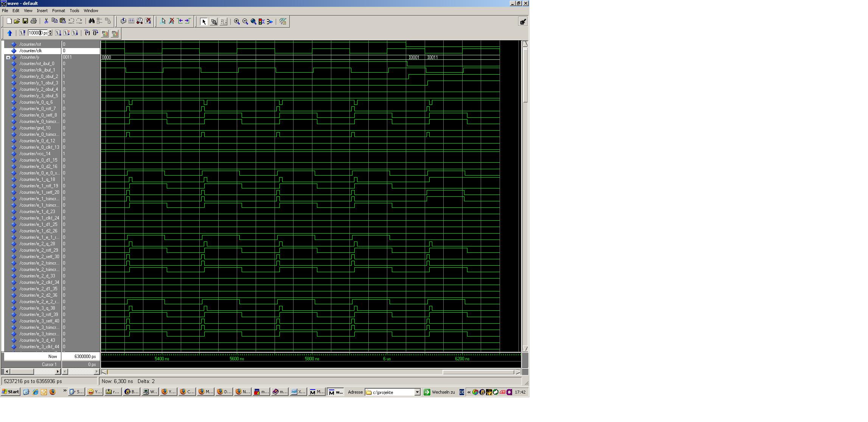Expand hidden quick launch items chevron

click(65, 391)
